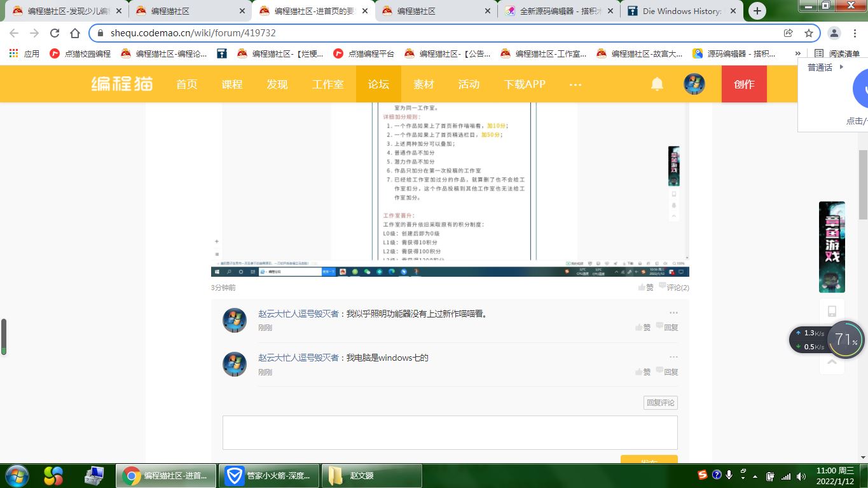Open the 编程猫社区-【烂梗 bookmark
Viewport: 868px width, 488px height.
tap(280, 54)
